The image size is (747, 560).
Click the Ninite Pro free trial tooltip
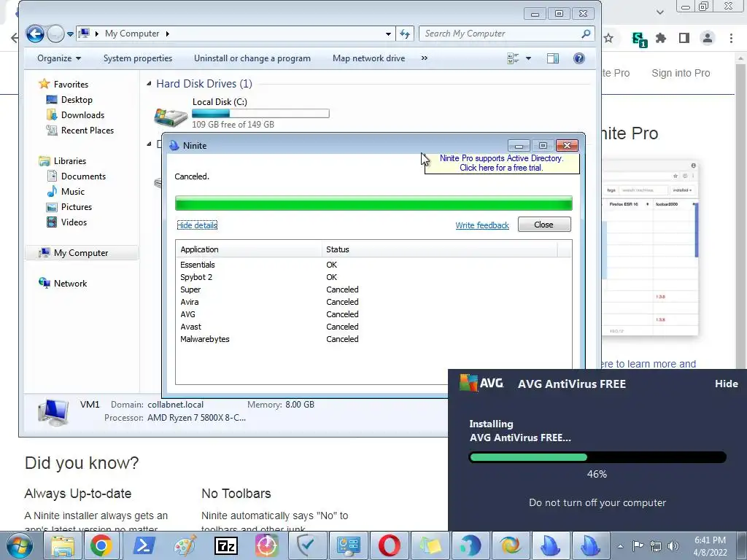[x=502, y=163]
